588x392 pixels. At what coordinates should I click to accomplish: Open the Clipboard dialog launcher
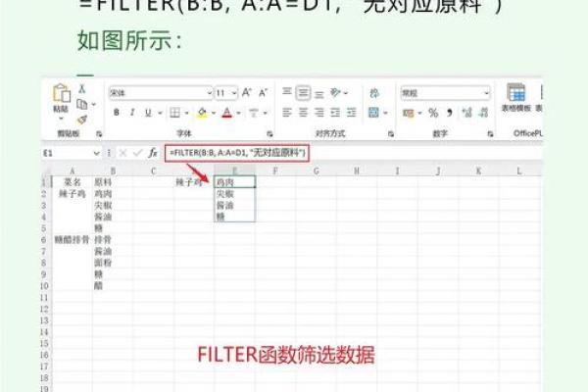(99, 134)
